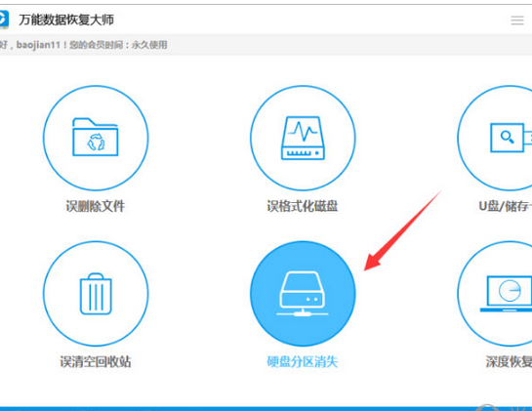This screenshot has width=532, height=411.
Task: Click the 万能数据恢复大师 window title
Action: [66, 20]
